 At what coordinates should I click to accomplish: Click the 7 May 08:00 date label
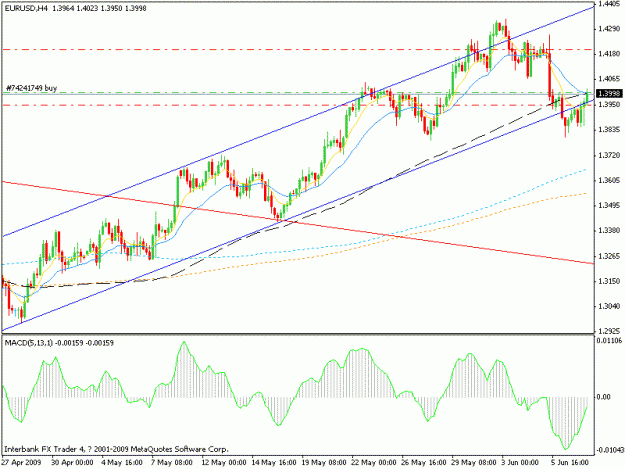point(172,463)
